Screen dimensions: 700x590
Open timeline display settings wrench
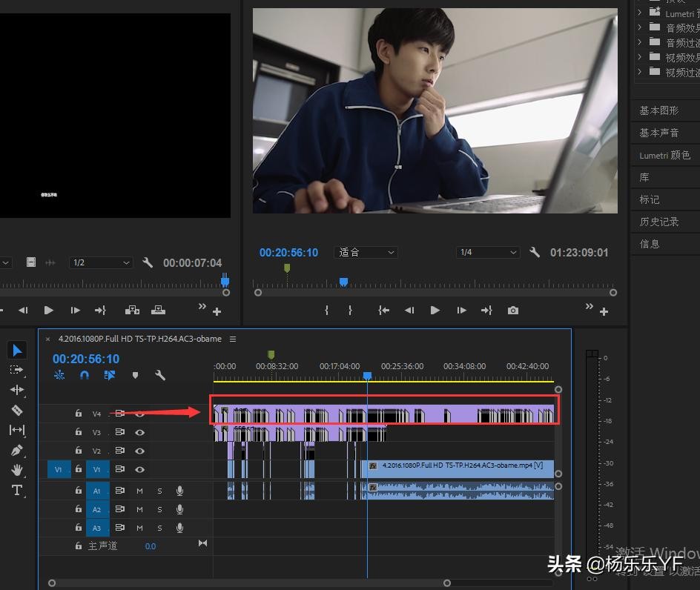click(x=160, y=376)
